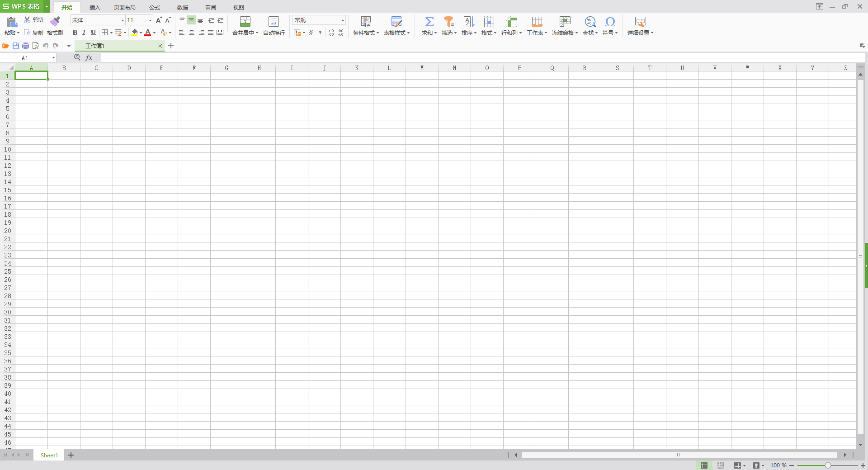
Task: Open Conditional Formatting (条件格式)
Action: (366, 26)
